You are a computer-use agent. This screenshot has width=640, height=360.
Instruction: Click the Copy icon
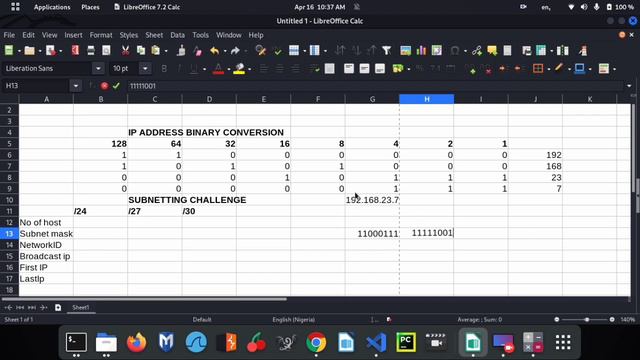141,50
